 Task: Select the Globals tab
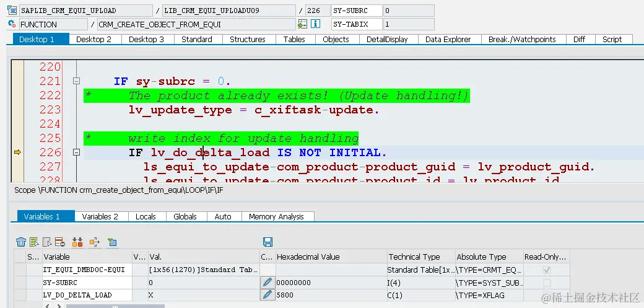click(x=185, y=216)
